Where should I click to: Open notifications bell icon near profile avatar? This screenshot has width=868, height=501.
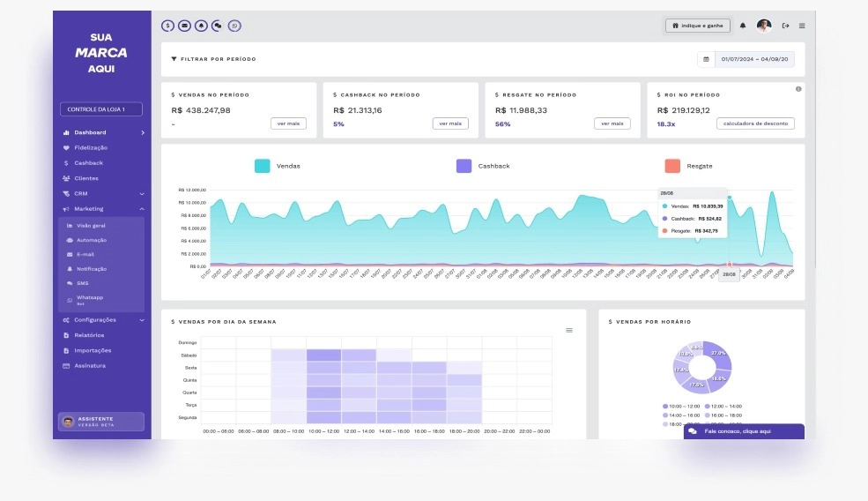click(x=743, y=26)
